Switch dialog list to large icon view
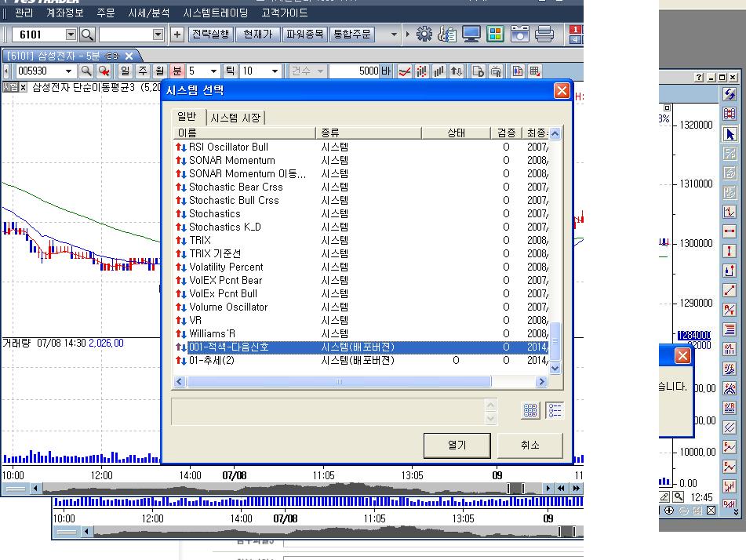This screenshot has height=560, width=746. [x=529, y=410]
